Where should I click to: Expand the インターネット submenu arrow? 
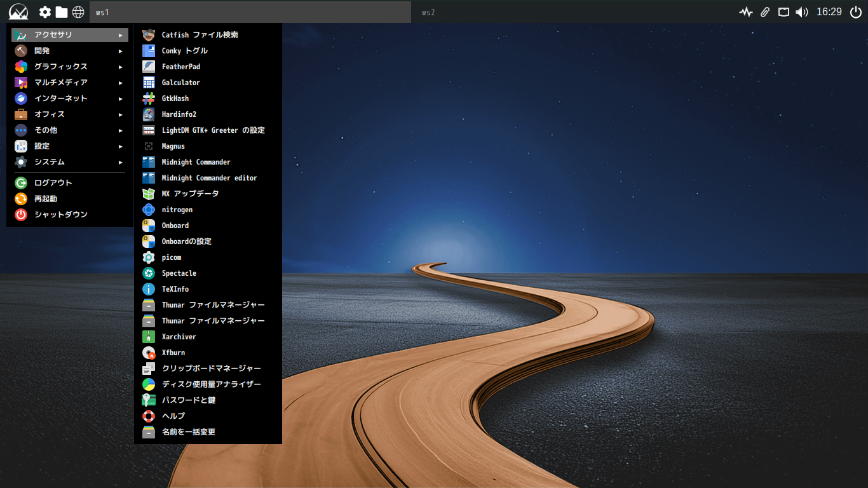tap(120, 98)
